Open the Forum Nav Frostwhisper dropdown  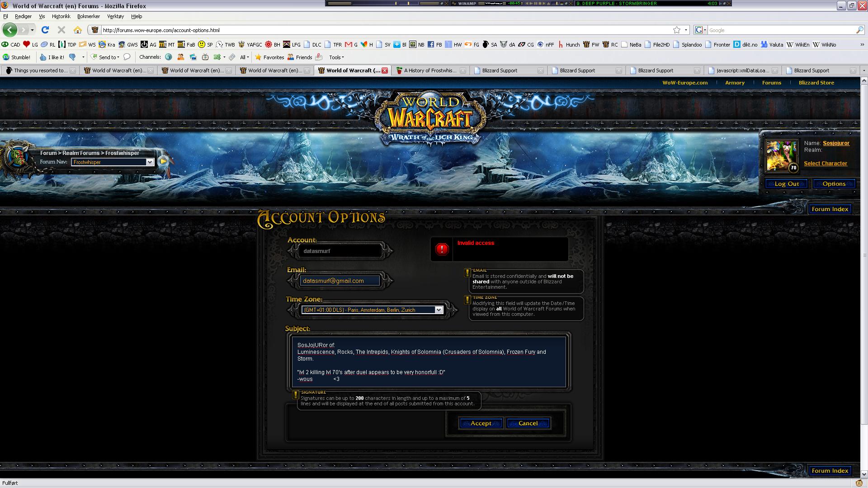point(113,162)
